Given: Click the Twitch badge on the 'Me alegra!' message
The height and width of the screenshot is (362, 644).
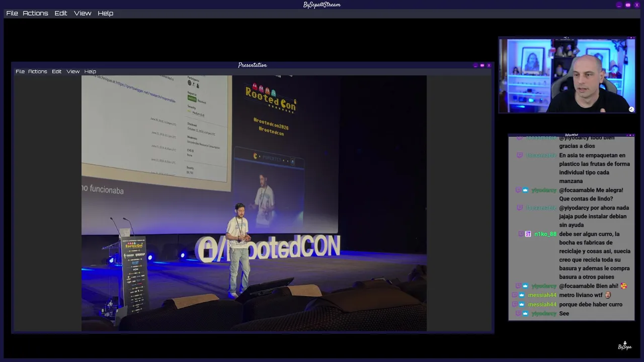Looking at the screenshot, I should tap(518, 190).
